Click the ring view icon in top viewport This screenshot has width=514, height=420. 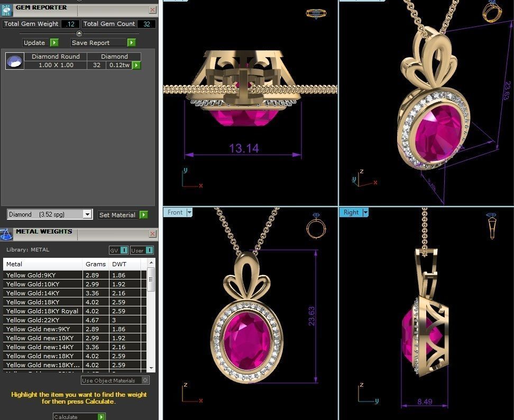pos(316,13)
